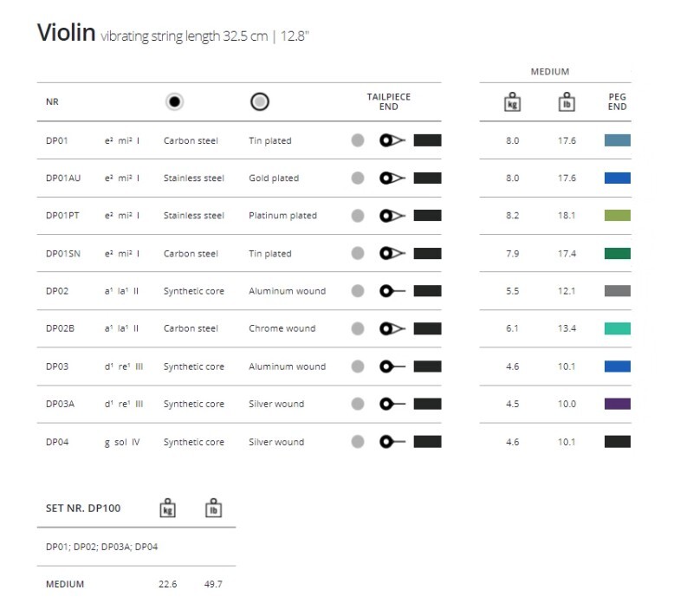Click the core material icon in header
Viewport: 693px width, 616px height.
[175, 102]
